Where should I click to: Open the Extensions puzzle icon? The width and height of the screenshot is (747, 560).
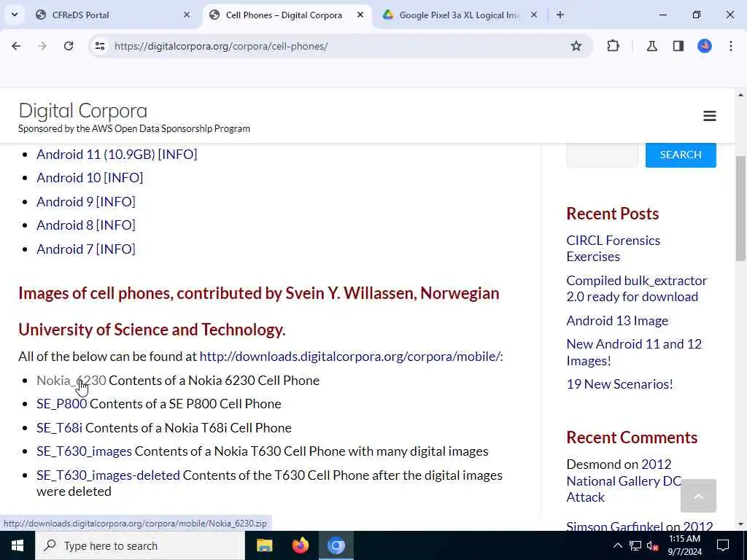click(x=613, y=46)
